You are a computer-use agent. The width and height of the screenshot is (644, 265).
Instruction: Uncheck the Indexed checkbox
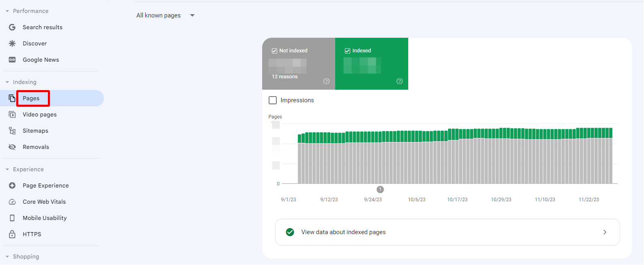[x=347, y=51]
